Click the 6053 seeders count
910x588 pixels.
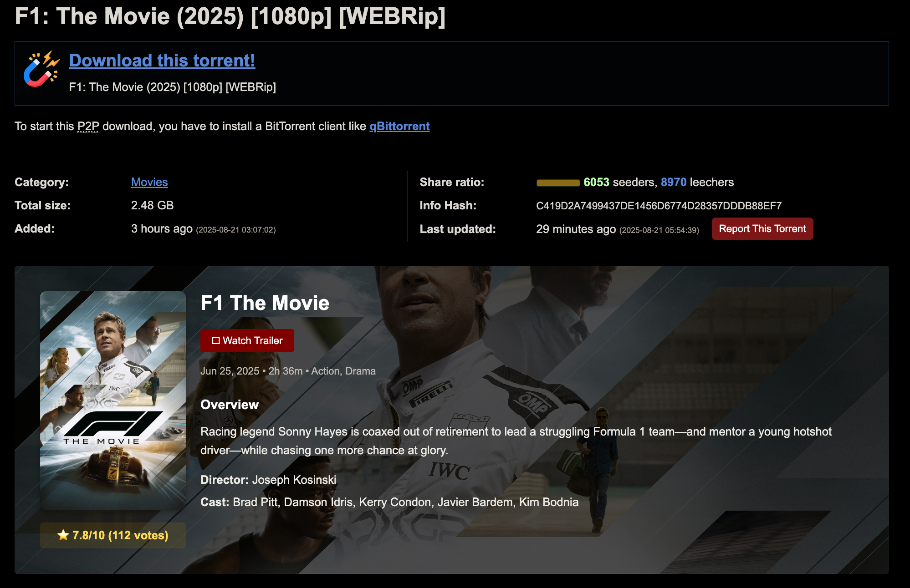pos(596,182)
